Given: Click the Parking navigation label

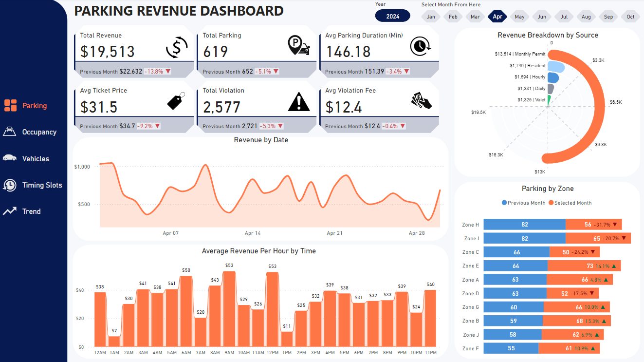Looking at the screenshot, I should (x=35, y=106).
